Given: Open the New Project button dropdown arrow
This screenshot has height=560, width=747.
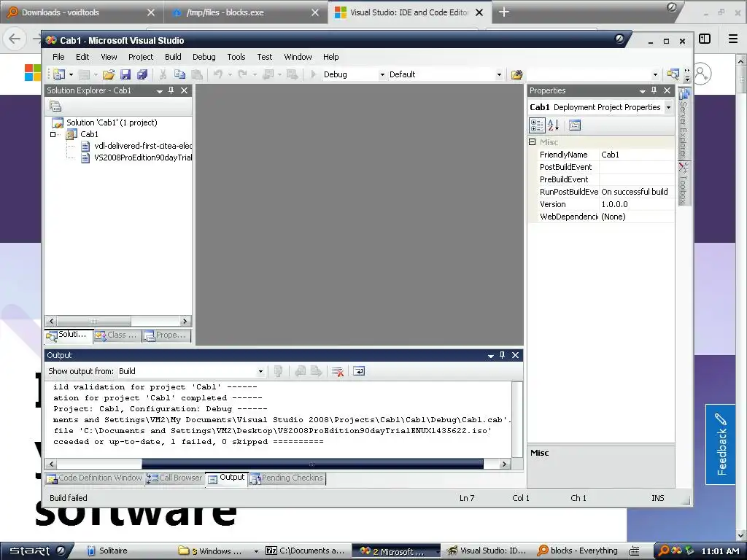Looking at the screenshot, I should point(71,75).
